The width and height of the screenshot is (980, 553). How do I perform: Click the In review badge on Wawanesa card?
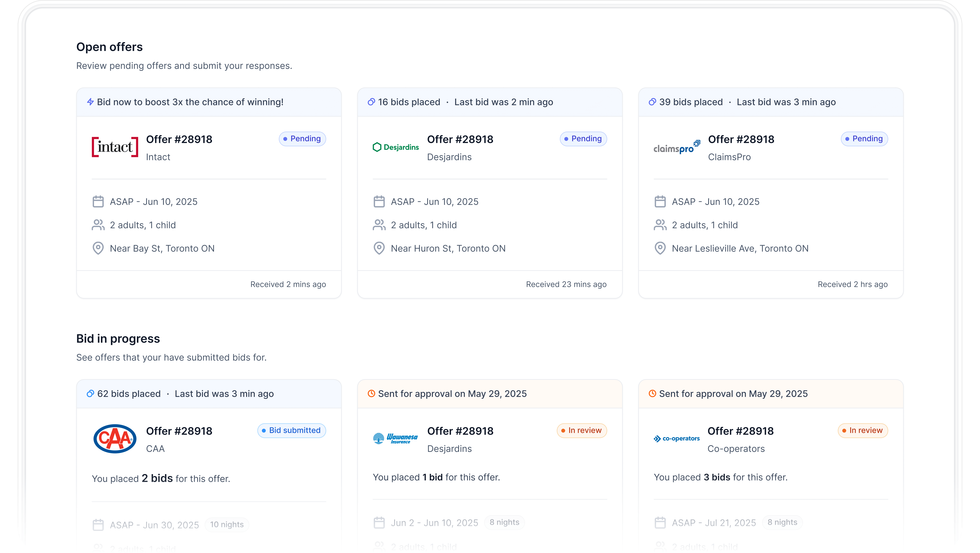[581, 430]
